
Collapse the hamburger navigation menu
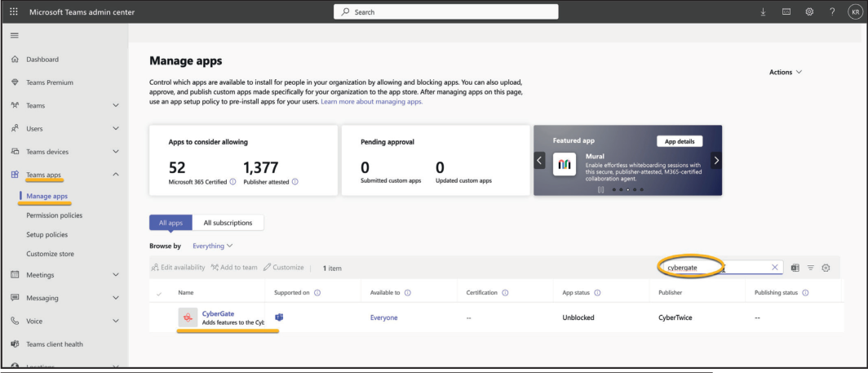[x=13, y=35]
